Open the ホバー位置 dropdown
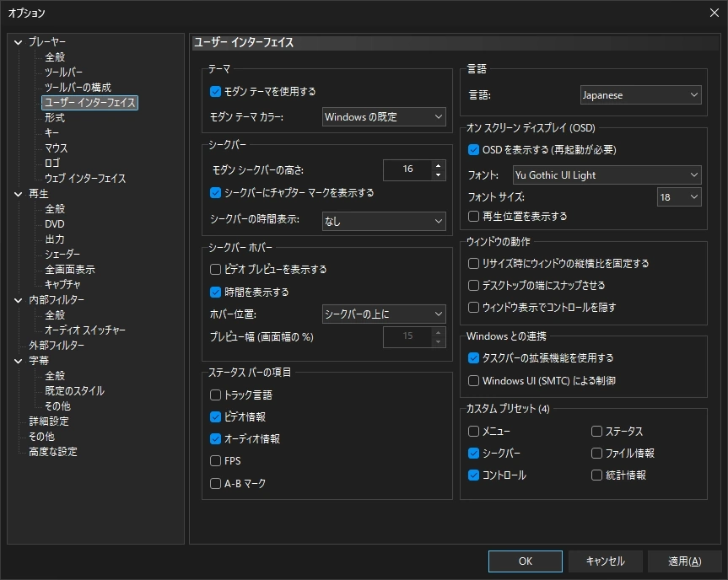This screenshot has width=728, height=580. tap(384, 314)
